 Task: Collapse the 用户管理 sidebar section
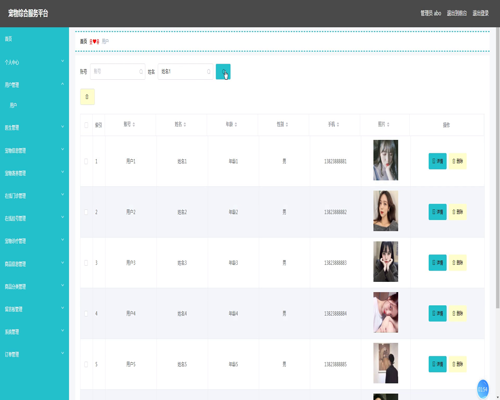(x=34, y=85)
